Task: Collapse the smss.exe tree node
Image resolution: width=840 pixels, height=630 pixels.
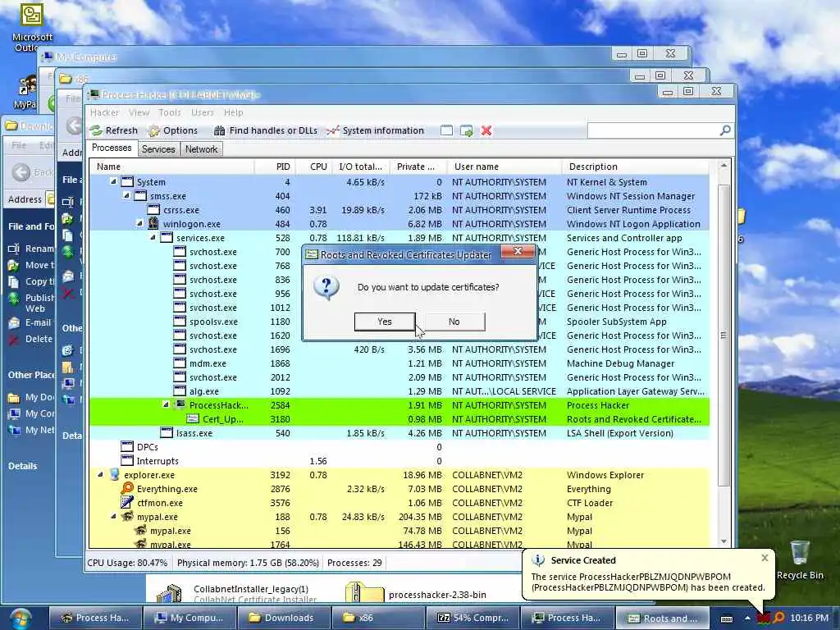Action: pyautogui.click(x=126, y=195)
